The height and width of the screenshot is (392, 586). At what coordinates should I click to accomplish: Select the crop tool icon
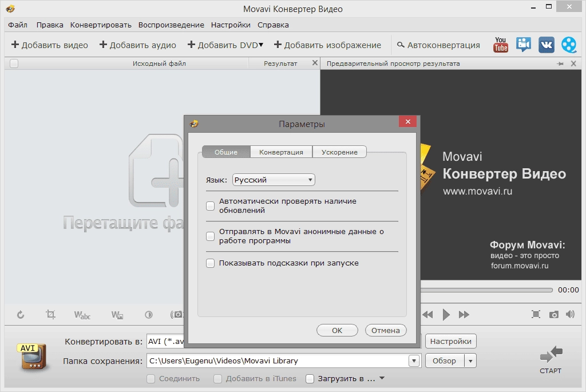coord(50,315)
